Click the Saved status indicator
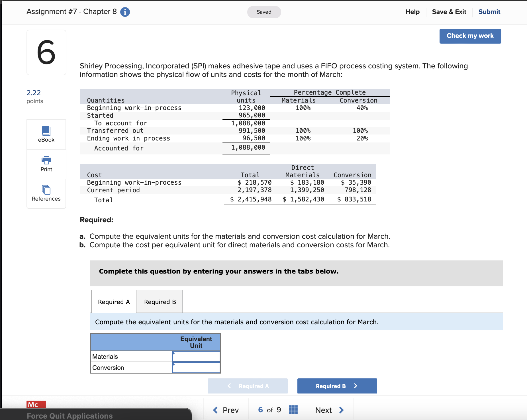Screen dimensions: 527x420 (x=264, y=12)
